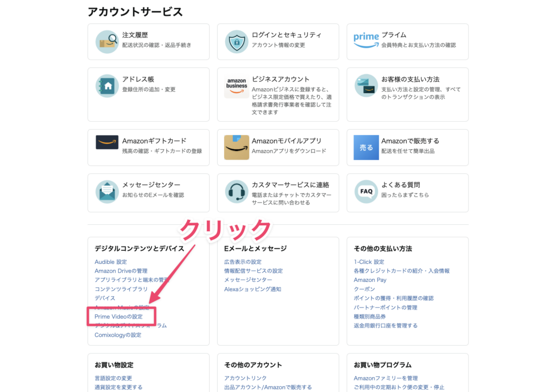Open カスタマーサービスに連絡 card title
The width and height of the screenshot is (556, 392).
click(290, 185)
